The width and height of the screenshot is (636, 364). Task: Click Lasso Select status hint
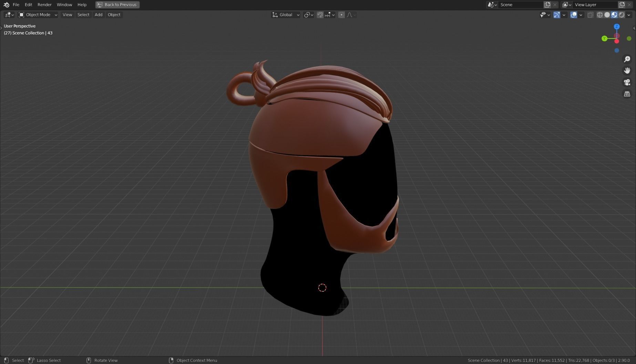point(49,360)
